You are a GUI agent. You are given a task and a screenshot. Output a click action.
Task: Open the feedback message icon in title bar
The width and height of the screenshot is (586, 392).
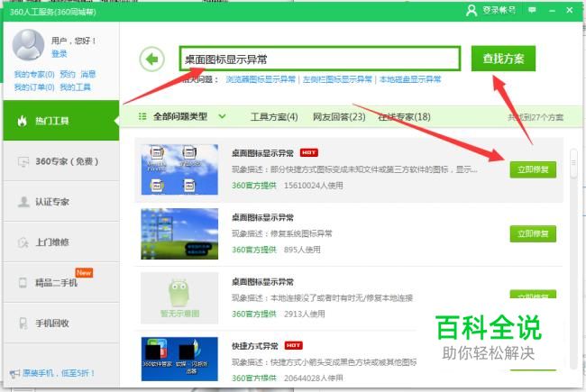532,10
